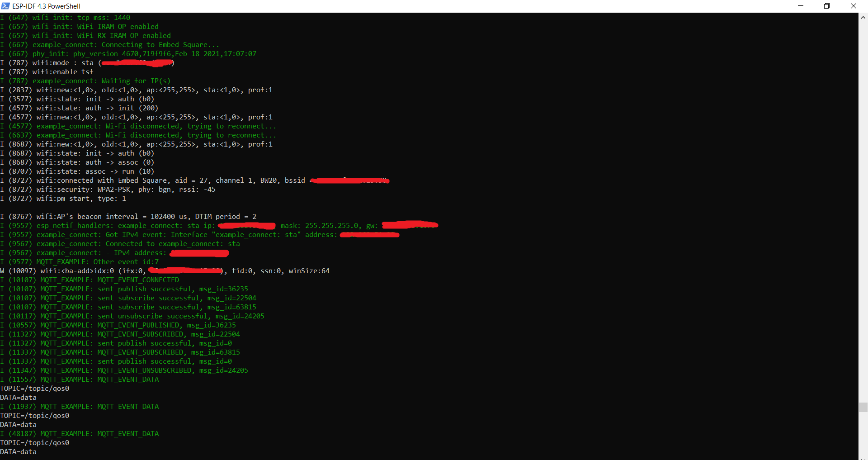The height and width of the screenshot is (460, 868).
Task: Click 'wifi:state: auth -> assoc (0)' line
Action: [x=77, y=162]
